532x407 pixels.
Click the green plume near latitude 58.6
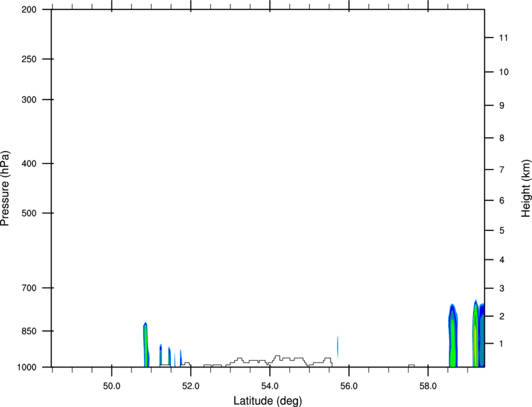pyautogui.click(x=453, y=343)
